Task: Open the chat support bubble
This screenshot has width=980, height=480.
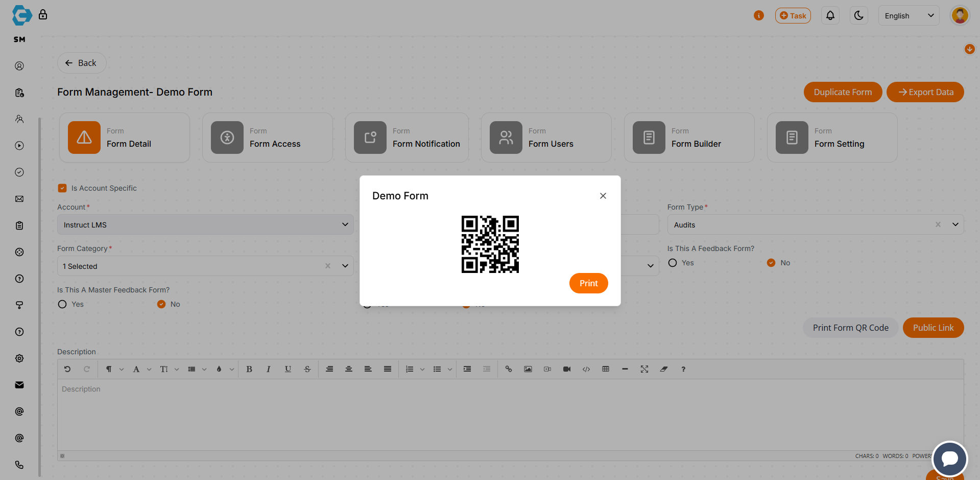Action: click(949, 459)
